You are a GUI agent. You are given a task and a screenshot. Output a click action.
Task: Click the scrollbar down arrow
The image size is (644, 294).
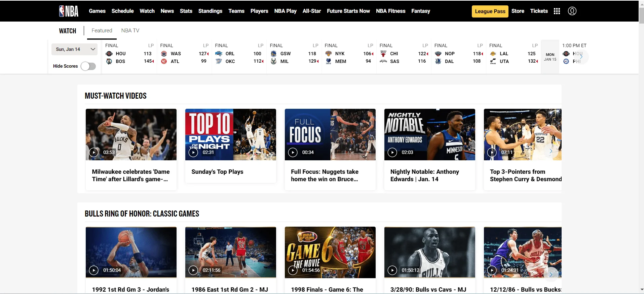(x=641, y=290)
